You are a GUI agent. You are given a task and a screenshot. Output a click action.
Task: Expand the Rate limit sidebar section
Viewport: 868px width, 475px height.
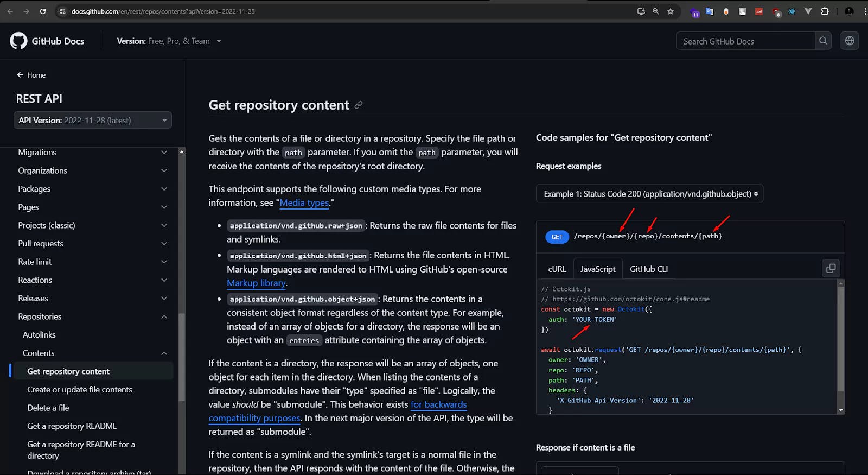click(93, 262)
